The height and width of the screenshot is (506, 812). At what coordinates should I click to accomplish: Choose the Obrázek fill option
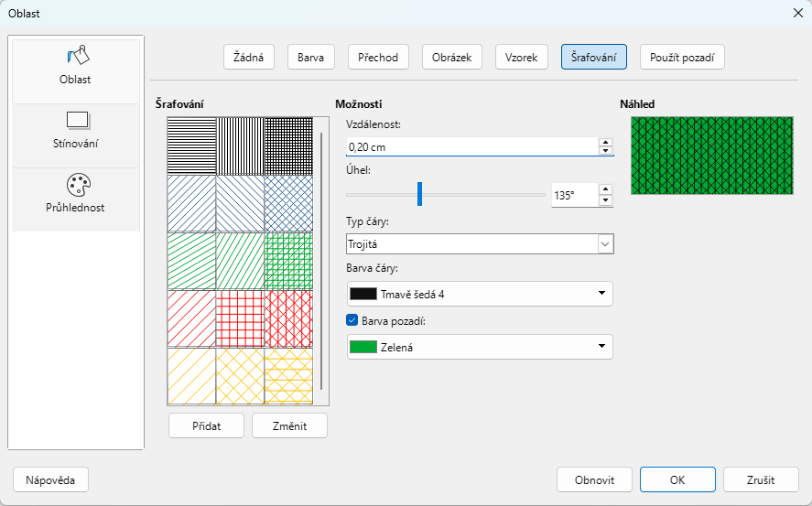point(452,57)
